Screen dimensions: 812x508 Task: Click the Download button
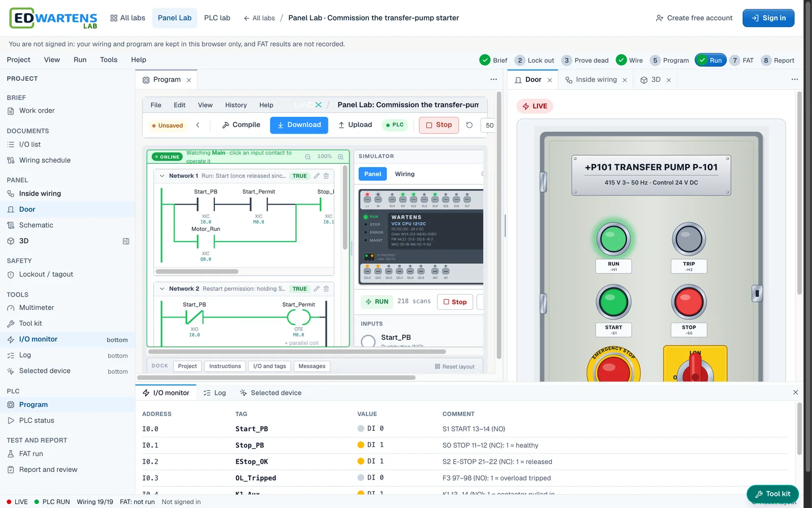[x=299, y=125]
